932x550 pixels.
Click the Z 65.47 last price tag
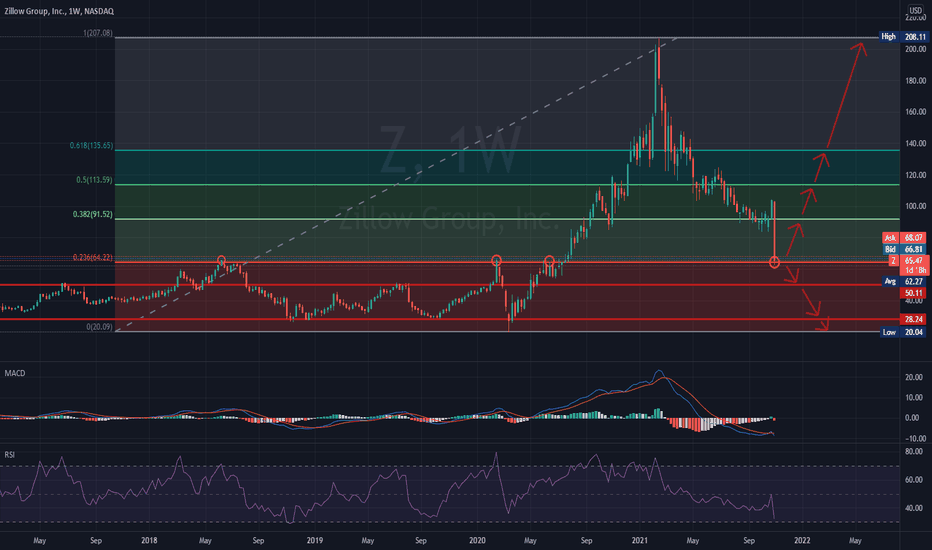tap(909, 265)
